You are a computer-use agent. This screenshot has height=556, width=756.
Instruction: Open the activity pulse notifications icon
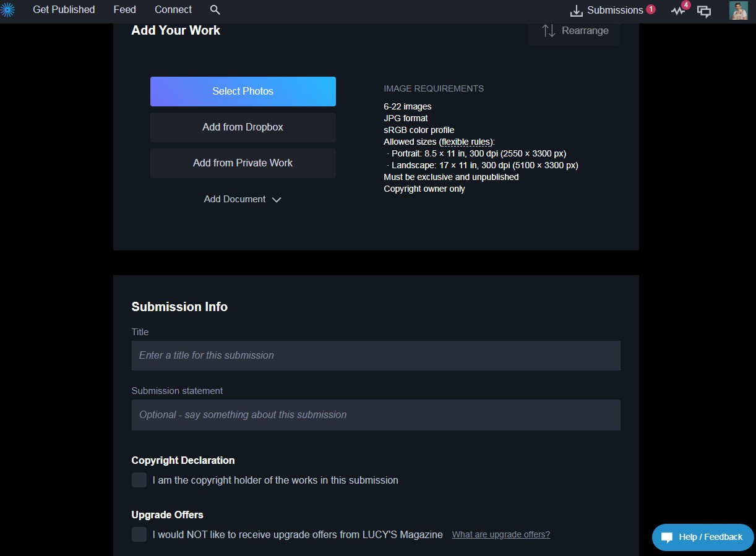pyautogui.click(x=678, y=11)
